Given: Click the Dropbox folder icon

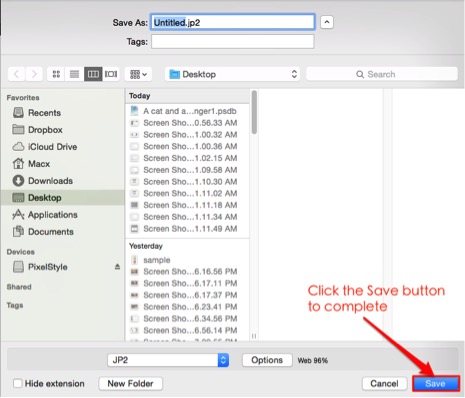Looking at the screenshot, I should [x=18, y=129].
